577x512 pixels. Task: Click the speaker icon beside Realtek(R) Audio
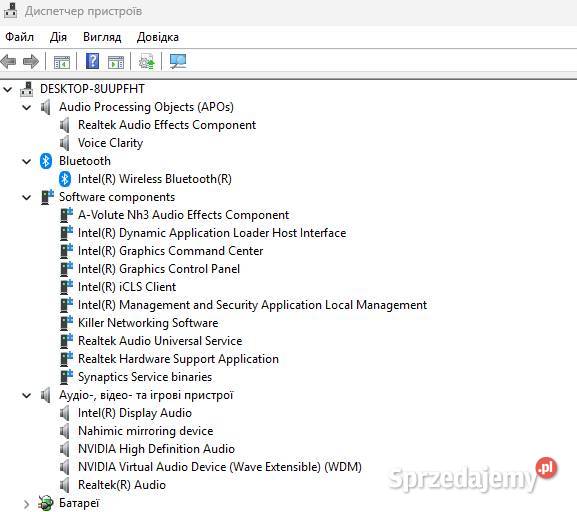tap(65, 485)
